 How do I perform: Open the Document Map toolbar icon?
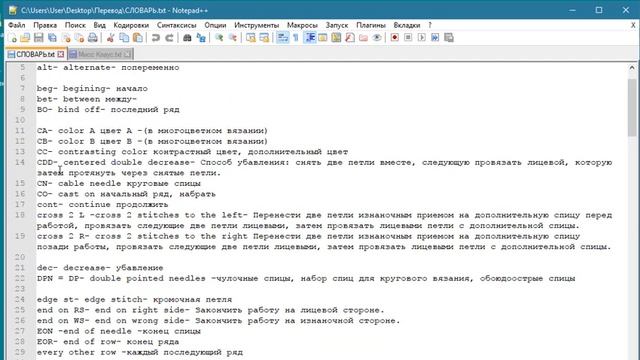click(x=336, y=38)
